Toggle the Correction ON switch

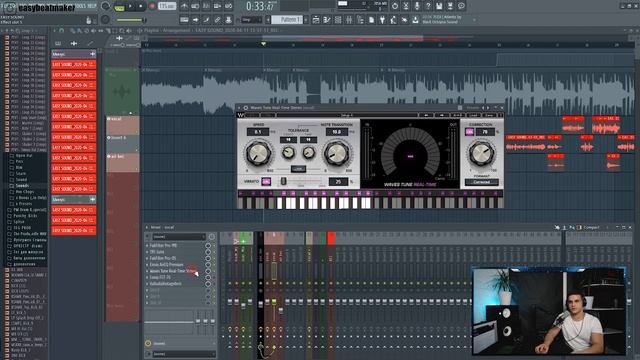(x=469, y=131)
